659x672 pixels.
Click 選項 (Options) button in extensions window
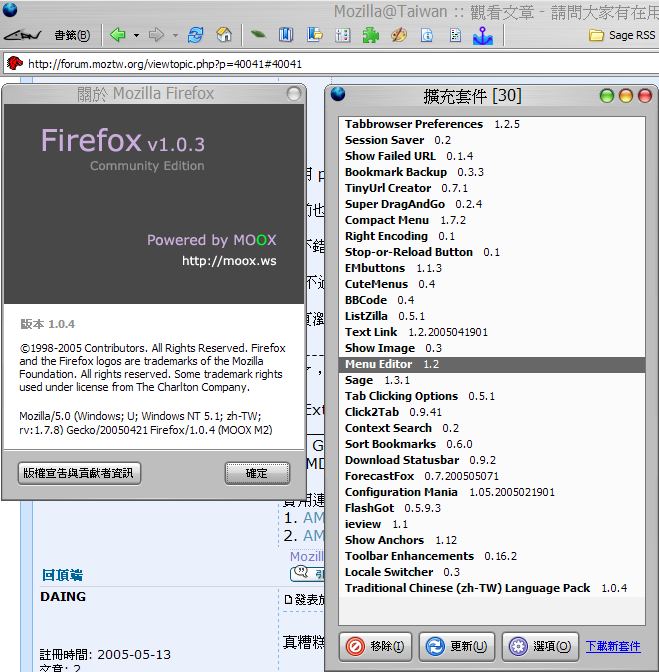tap(540, 646)
